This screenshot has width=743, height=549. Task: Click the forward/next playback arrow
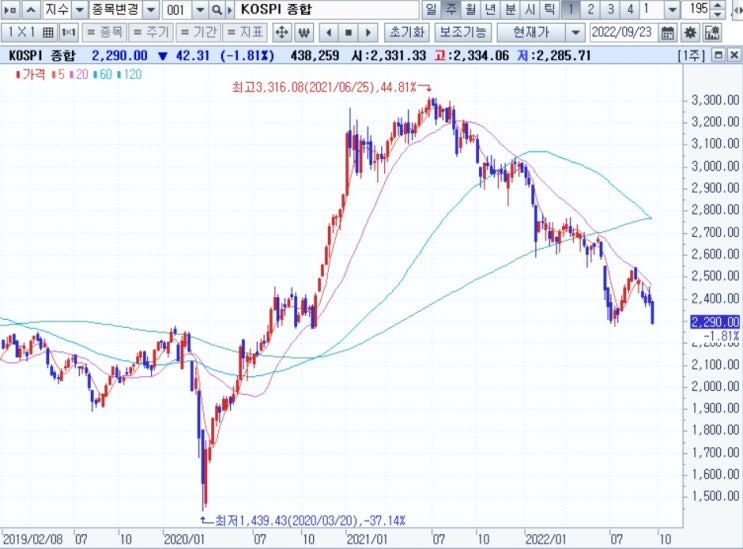(368, 32)
